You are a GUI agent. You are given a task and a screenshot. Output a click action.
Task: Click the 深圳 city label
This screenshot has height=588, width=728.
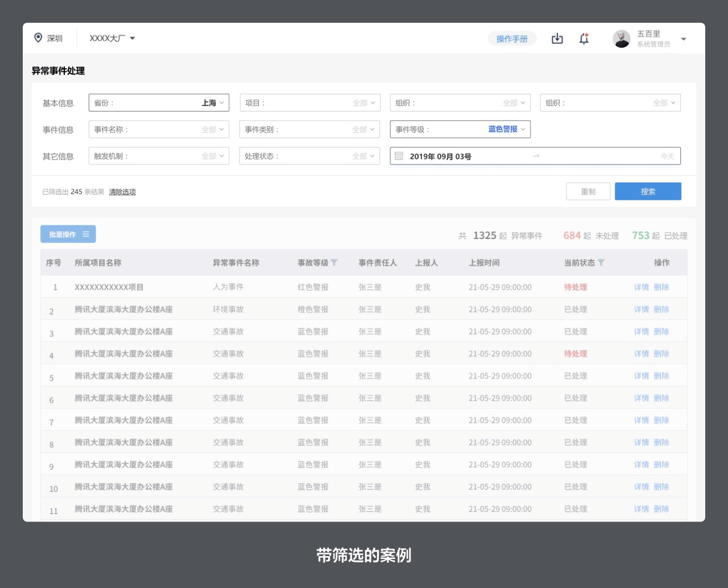coord(55,39)
